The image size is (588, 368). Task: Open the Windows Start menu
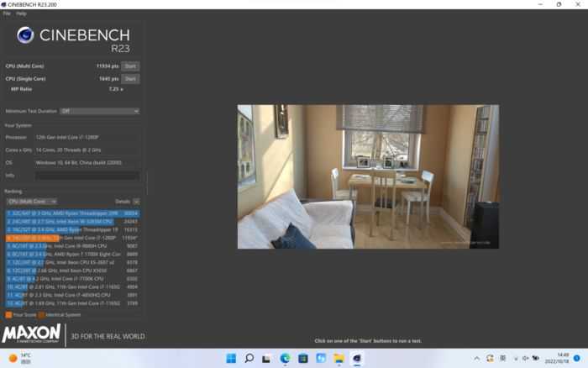pos(231,359)
